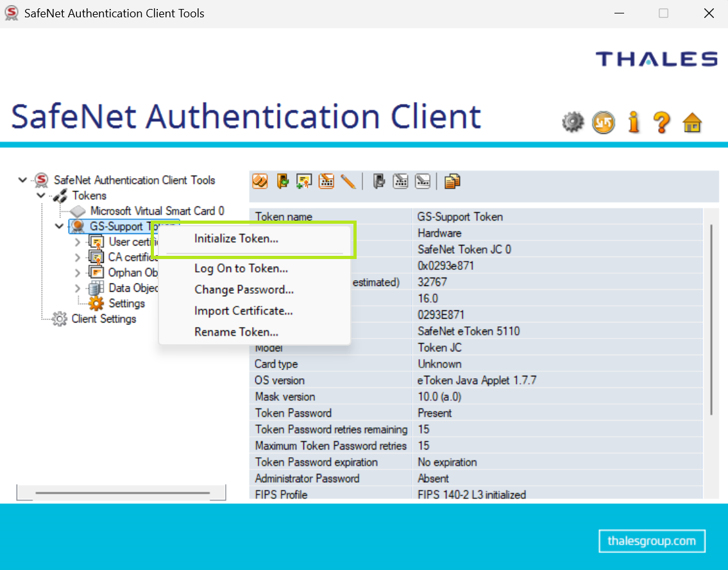Expand the Data Objects node
Image resolution: width=728 pixels, height=570 pixels.
(x=78, y=288)
